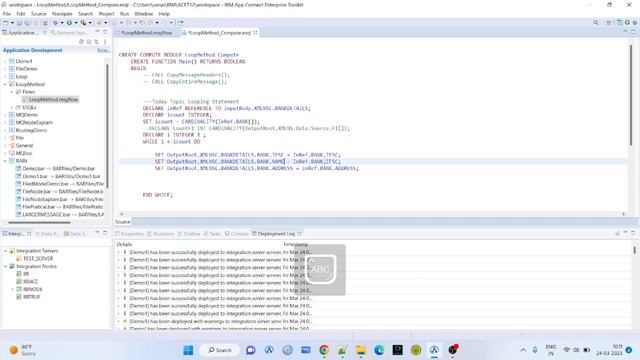This screenshot has width=640, height=360.
Task: Click the New wizard toolbar icon
Action: pos(5,23)
